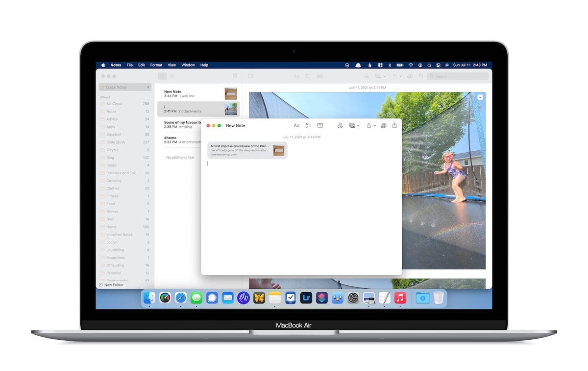The image size is (588, 371).
Task: Click the Aa format icon in main Notes toolbar
Action: coord(296,76)
